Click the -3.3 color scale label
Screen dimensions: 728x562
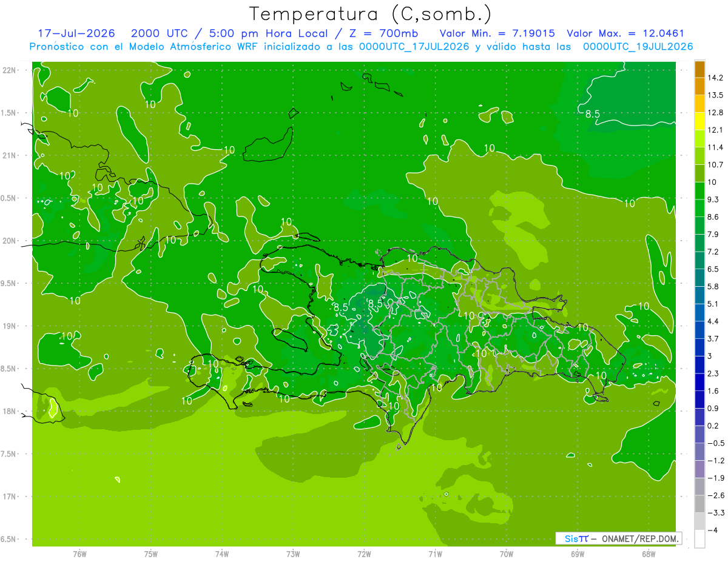coord(716,513)
